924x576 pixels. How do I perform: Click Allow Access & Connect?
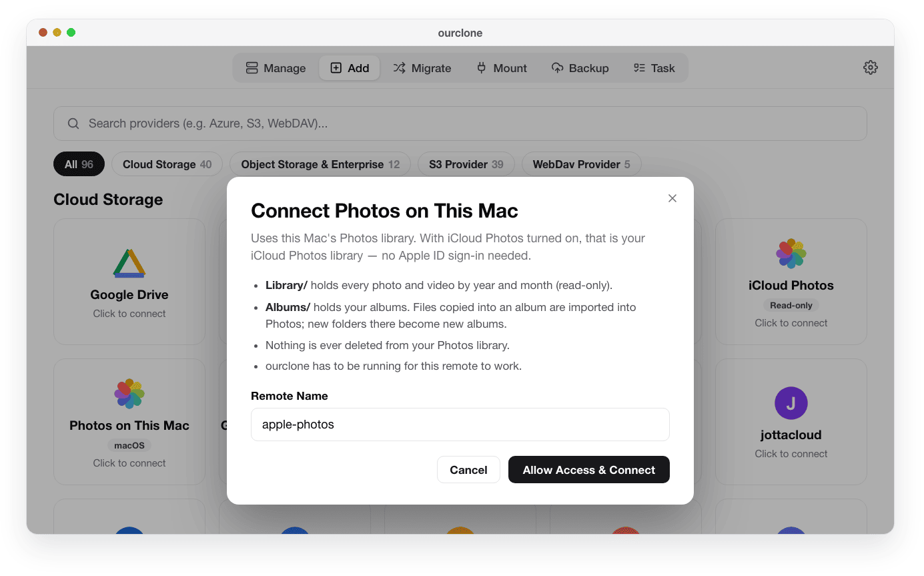589,470
